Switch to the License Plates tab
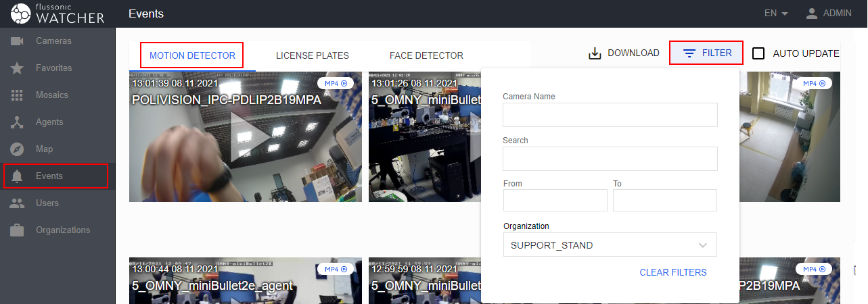Viewport: 868px width, 304px height. 313,55
